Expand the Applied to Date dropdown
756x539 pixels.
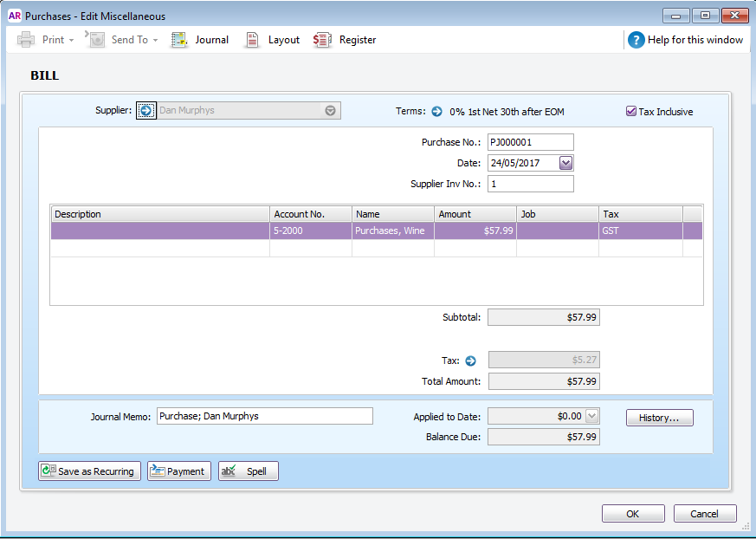[x=591, y=417]
